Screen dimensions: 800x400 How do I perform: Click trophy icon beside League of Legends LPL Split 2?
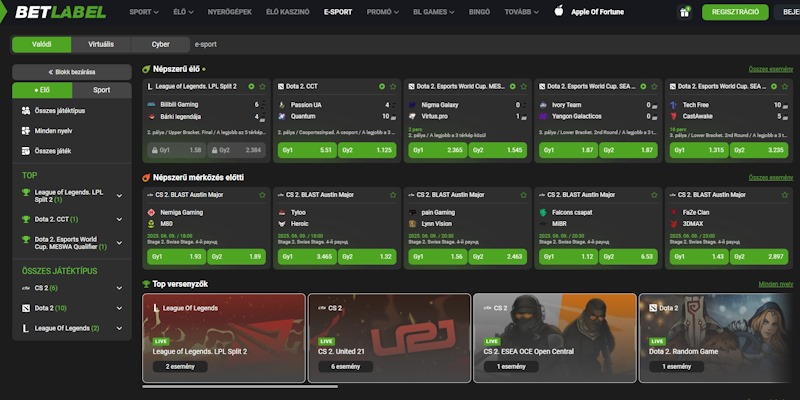(x=26, y=193)
